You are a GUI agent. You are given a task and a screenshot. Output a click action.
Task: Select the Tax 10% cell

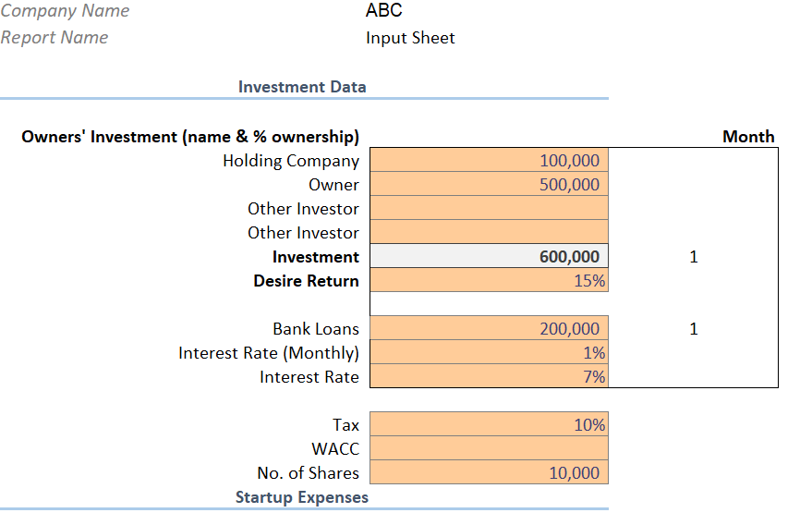[x=489, y=424]
